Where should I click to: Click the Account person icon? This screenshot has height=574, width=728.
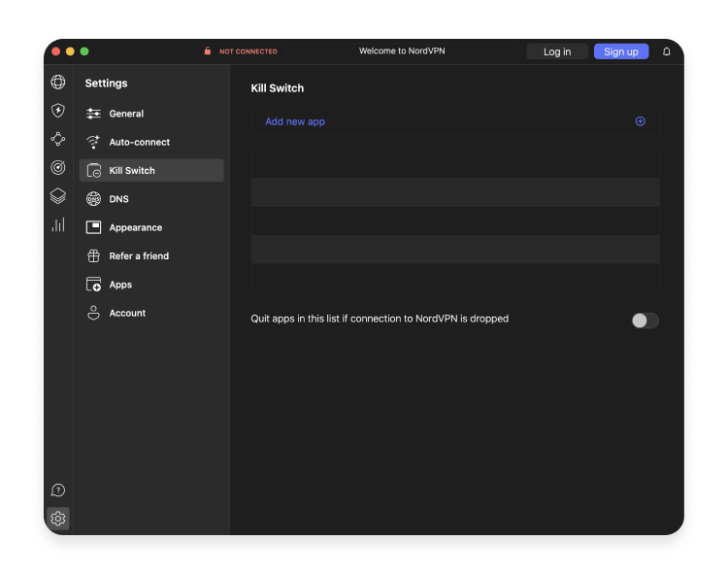point(93,313)
